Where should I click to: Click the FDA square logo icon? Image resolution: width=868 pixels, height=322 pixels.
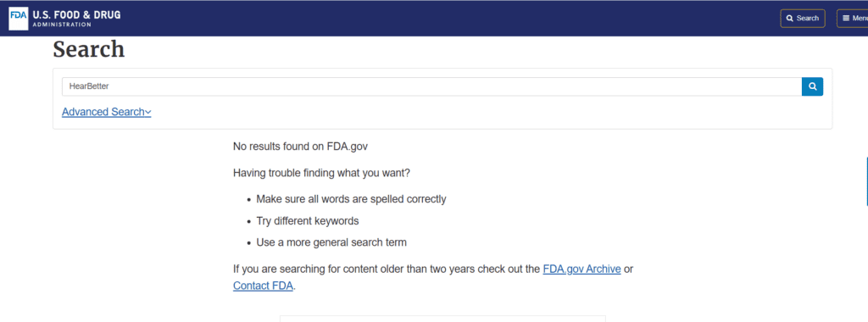19,18
